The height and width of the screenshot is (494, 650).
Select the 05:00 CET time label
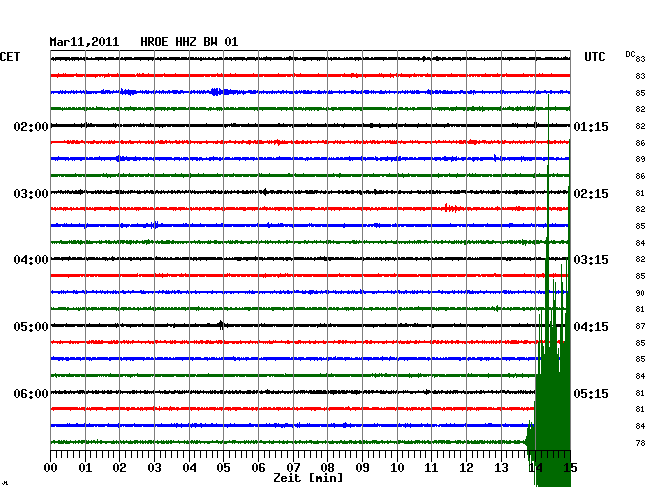tap(31, 327)
